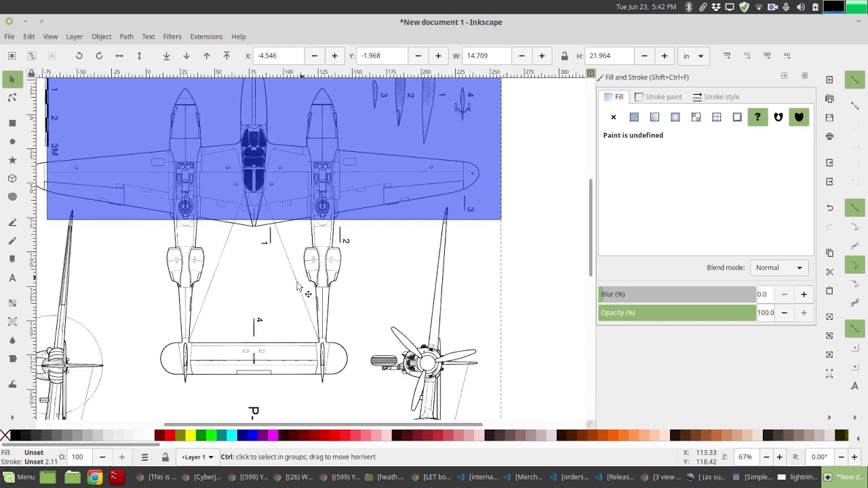Expand the toolbox overflow arrow
The width and height of the screenshot is (868, 488).
click(12, 418)
